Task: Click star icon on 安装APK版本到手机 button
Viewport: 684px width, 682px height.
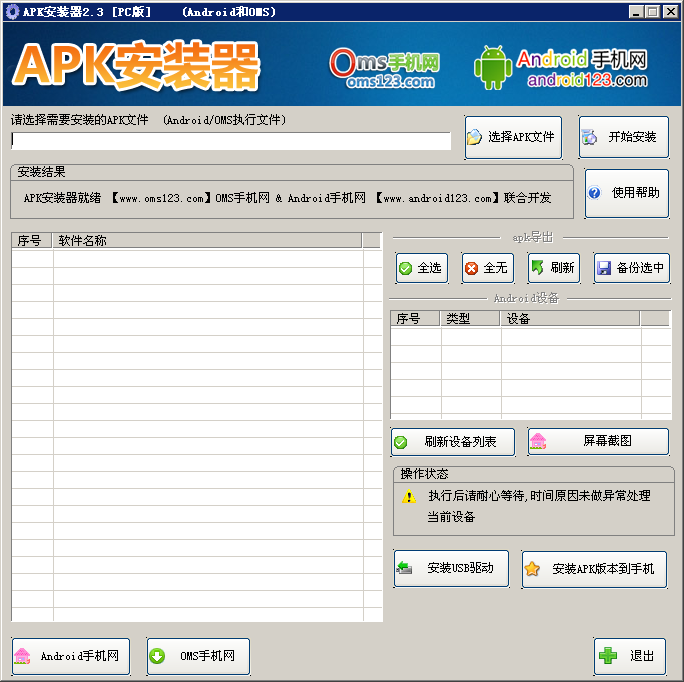Action: click(532, 569)
